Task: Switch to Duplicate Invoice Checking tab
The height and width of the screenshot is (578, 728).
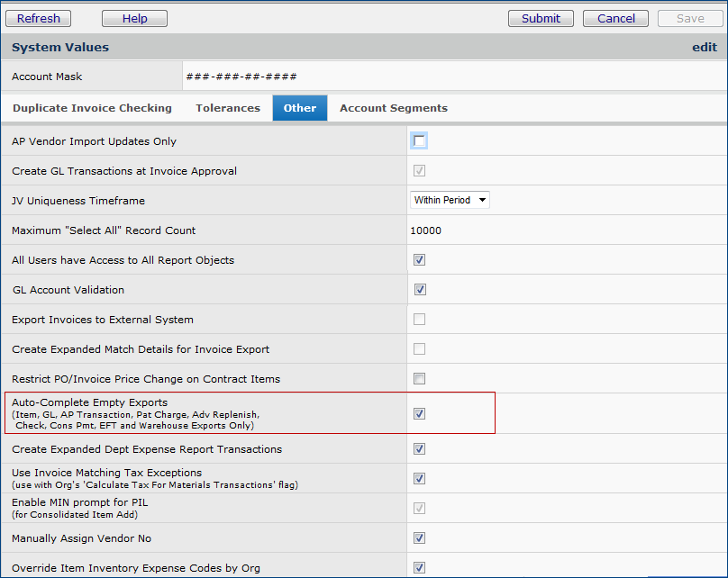Action: [92, 108]
